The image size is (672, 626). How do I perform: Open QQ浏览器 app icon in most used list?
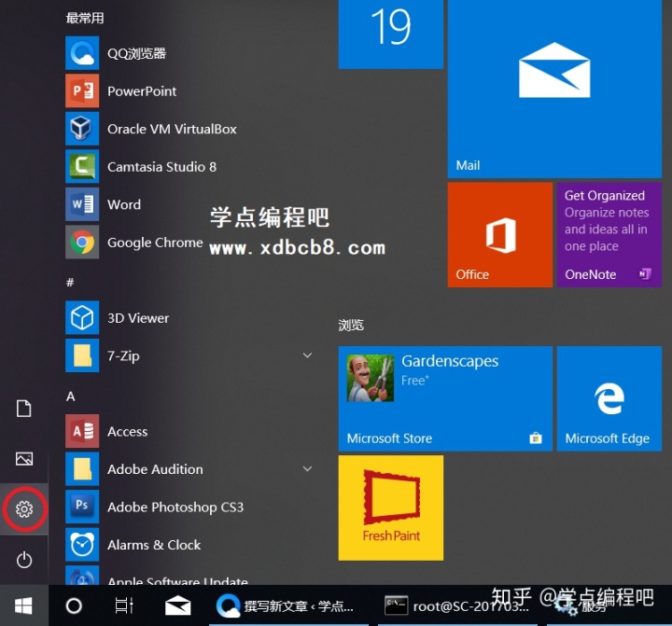(x=82, y=53)
